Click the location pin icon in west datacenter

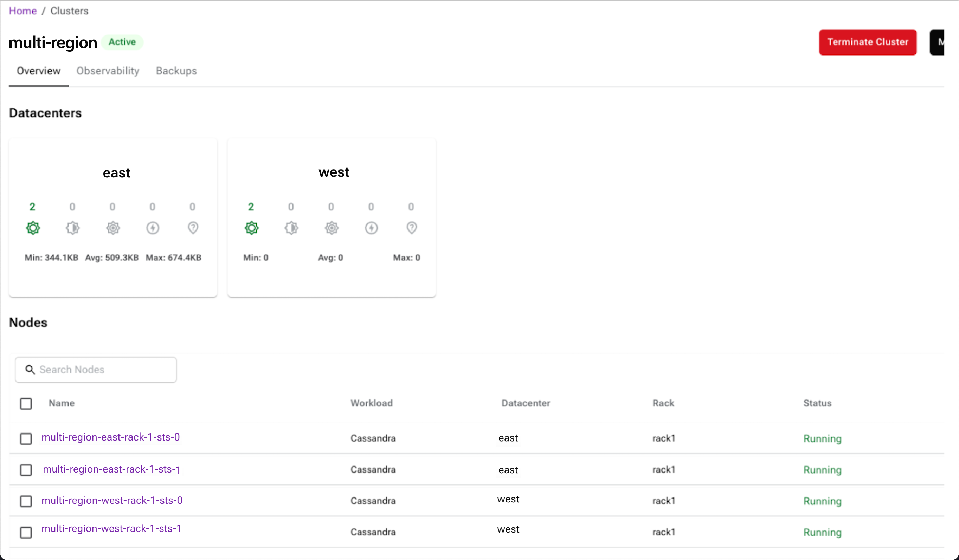coord(412,227)
